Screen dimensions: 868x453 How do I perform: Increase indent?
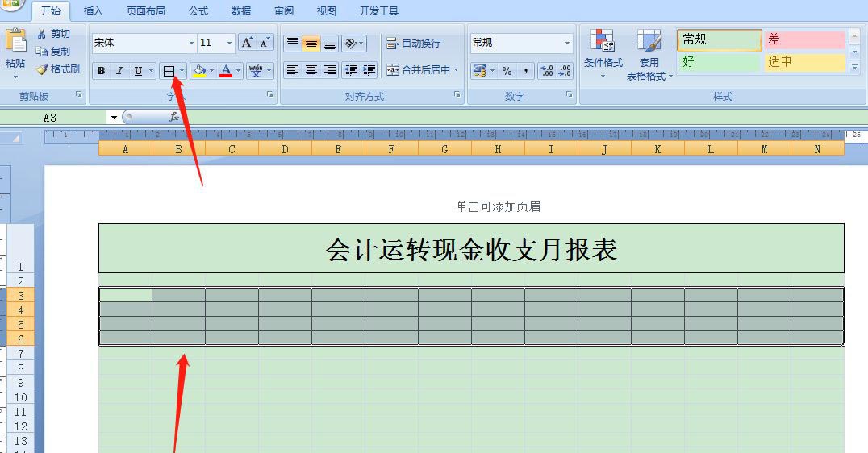point(369,69)
